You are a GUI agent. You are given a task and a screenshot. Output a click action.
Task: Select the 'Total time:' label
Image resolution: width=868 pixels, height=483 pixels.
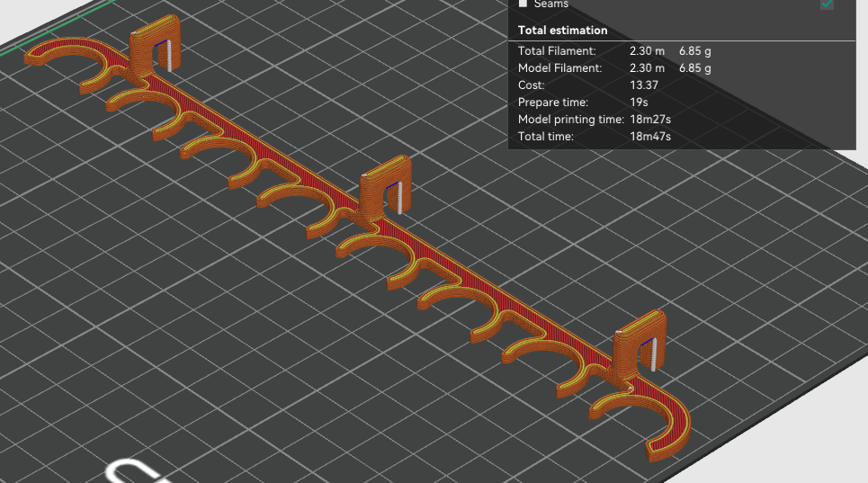tap(545, 137)
